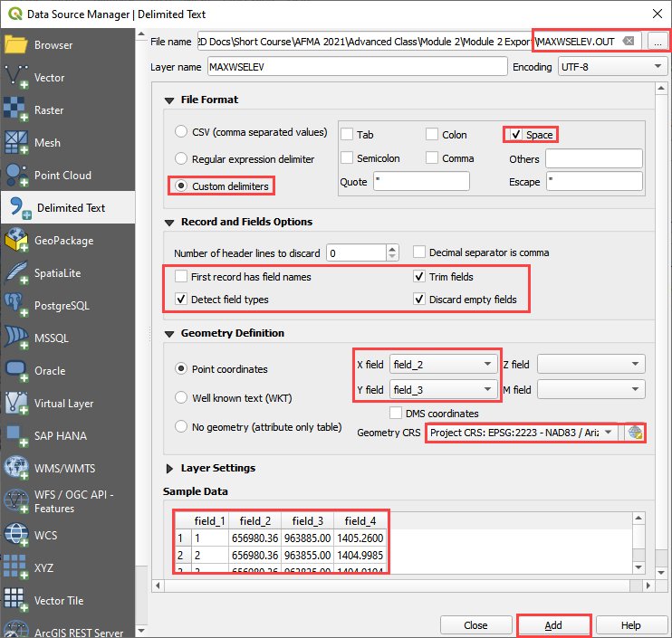
Task: Open the Point Cloud source icon
Action: 17,175
